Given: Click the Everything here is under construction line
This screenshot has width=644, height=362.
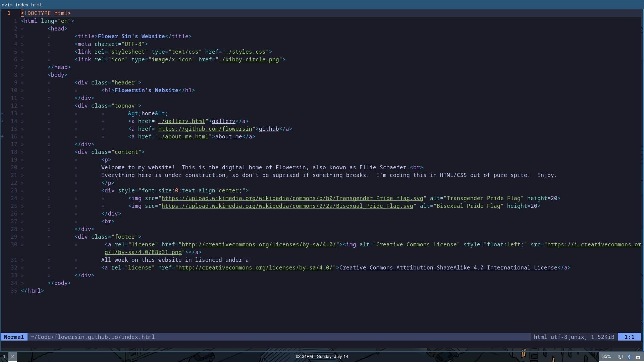Looking at the screenshot, I should pos(329,175).
